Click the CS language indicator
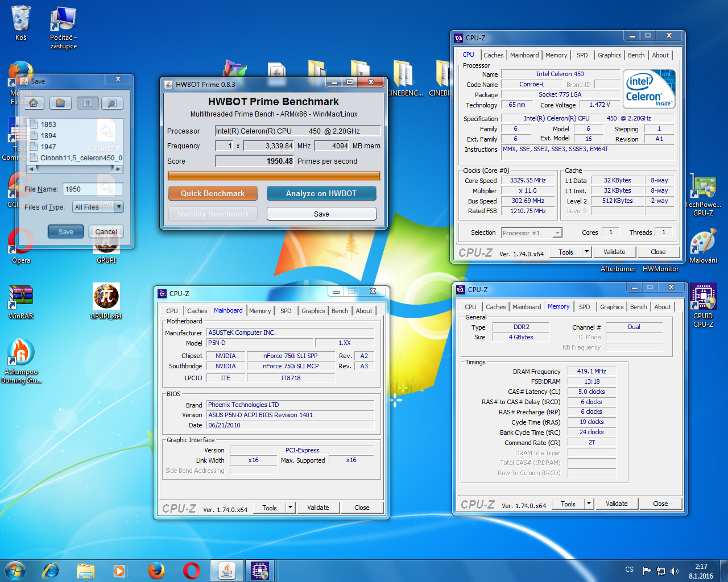This screenshot has height=582, width=728. pos(630,569)
